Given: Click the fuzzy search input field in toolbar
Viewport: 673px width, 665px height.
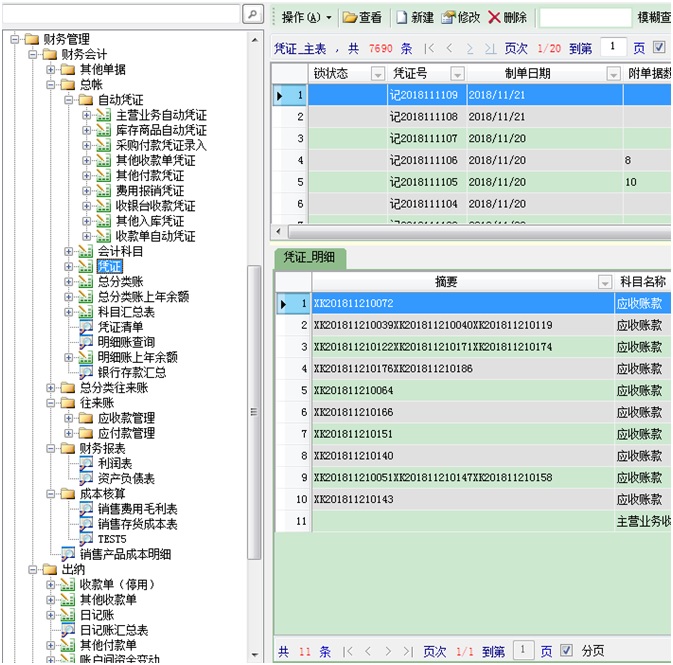Looking at the screenshot, I should [584, 17].
